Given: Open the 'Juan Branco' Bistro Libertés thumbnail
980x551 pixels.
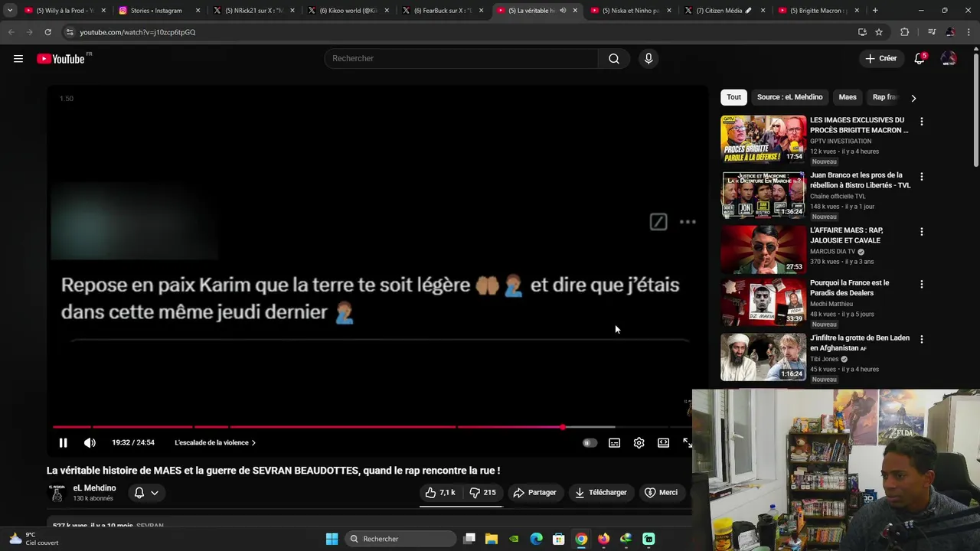Looking at the screenshot, I should (763, 194).
